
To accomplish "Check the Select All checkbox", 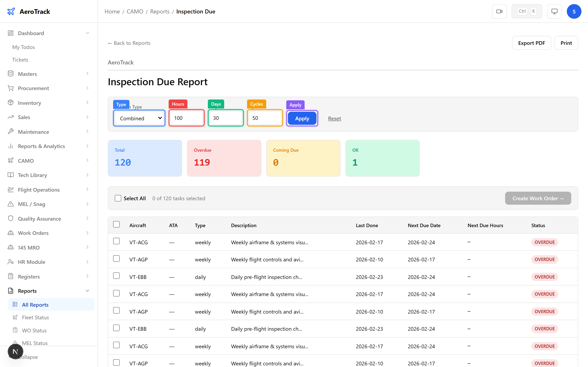I will pyautogui.click(x=118, y=198).
